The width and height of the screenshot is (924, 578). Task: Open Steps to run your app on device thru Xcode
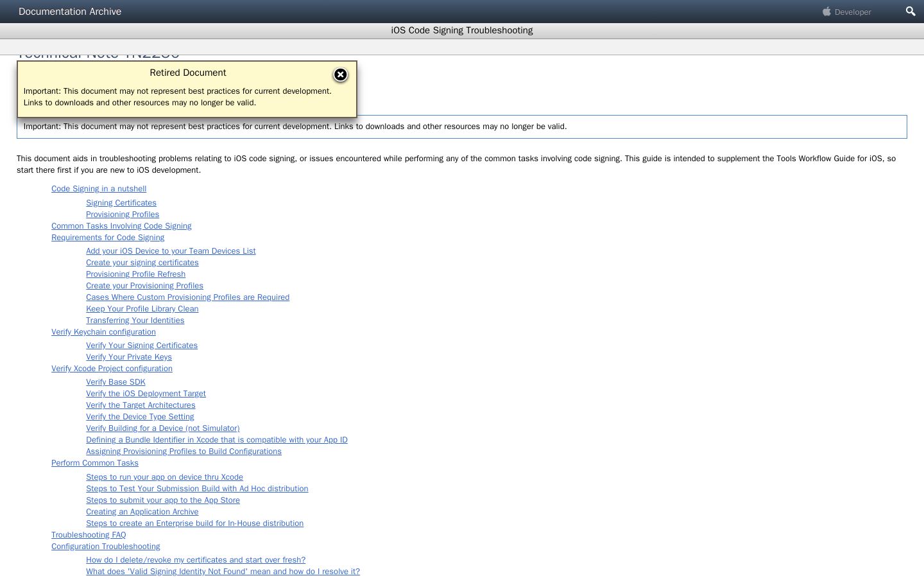coord(164,477)
